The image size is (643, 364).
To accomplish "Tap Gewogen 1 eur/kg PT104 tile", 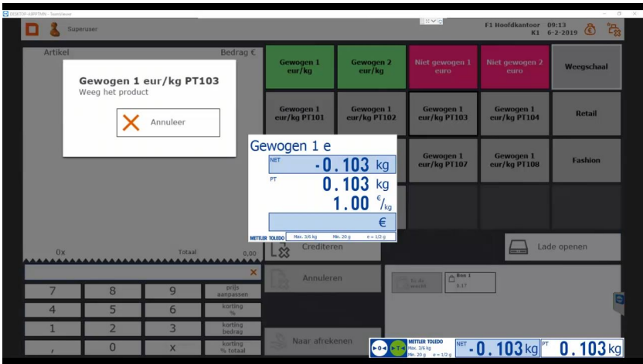I will tap(514, 114).
